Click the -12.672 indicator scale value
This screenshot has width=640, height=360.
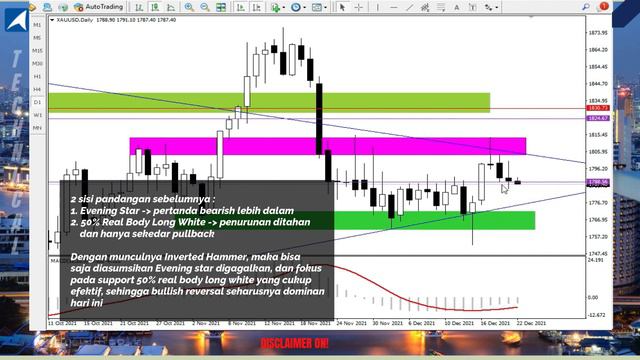(x=597, y=315)
